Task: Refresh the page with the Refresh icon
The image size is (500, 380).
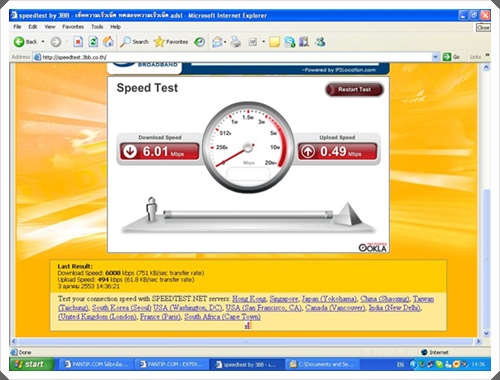Action: (93, 42)
